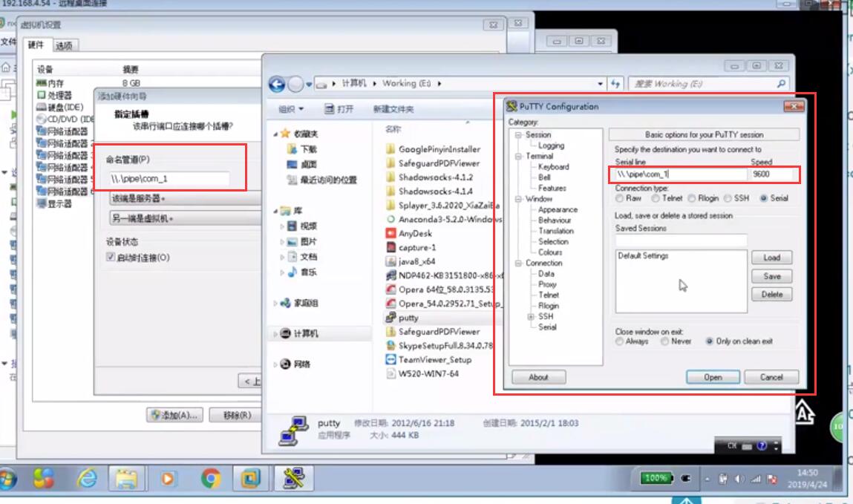The height and width of the screenshot is (504, 853).
Task: Select the Anaconda3-5.2.0 installer icon
Action: 390,219
